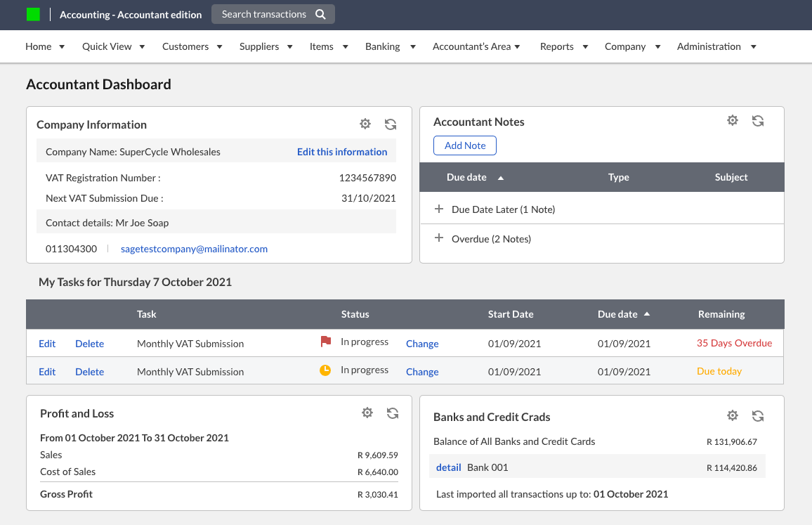
Task: Open Banks and Credit Cards settings gear
Action: 733,415
